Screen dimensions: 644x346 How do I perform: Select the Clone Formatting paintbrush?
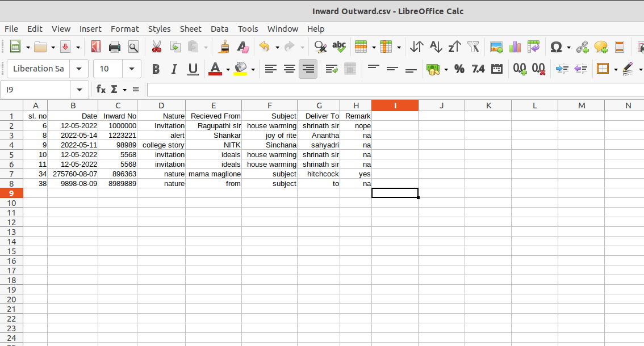224,47
